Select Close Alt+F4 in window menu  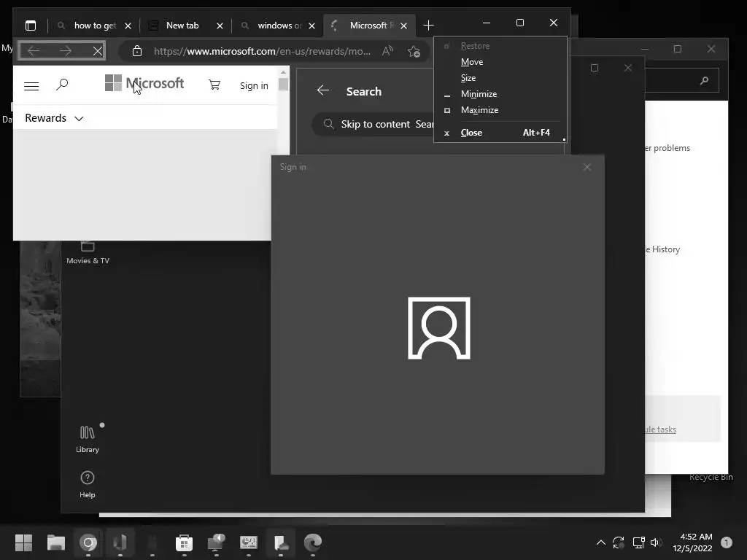click(500, 133)
